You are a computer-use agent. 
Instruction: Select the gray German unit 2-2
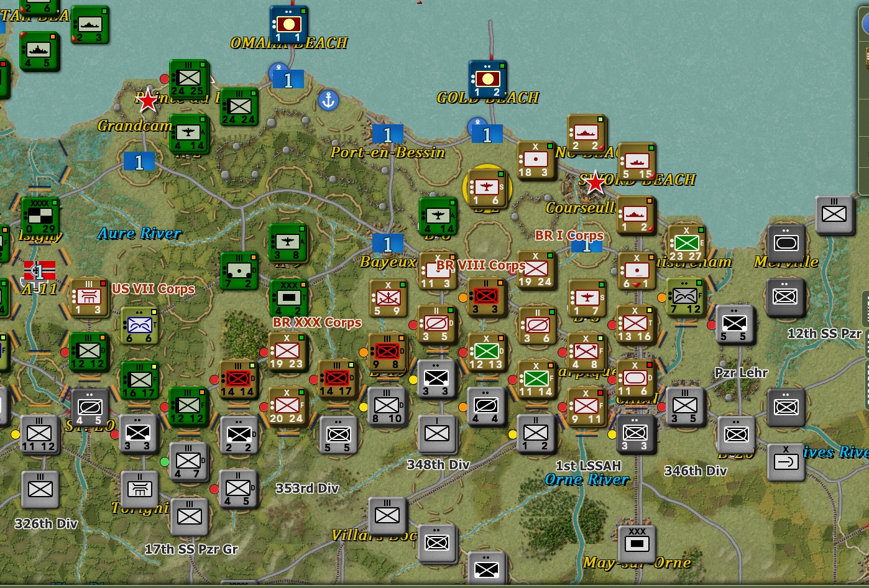click(x=239, y=434)
